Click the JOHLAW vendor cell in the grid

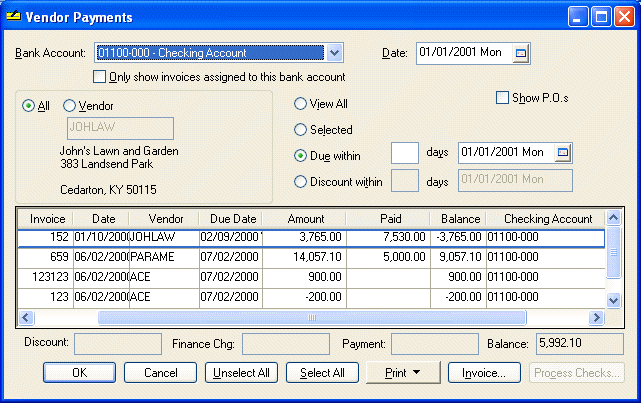pyautogui.click(x=164, y=237)
